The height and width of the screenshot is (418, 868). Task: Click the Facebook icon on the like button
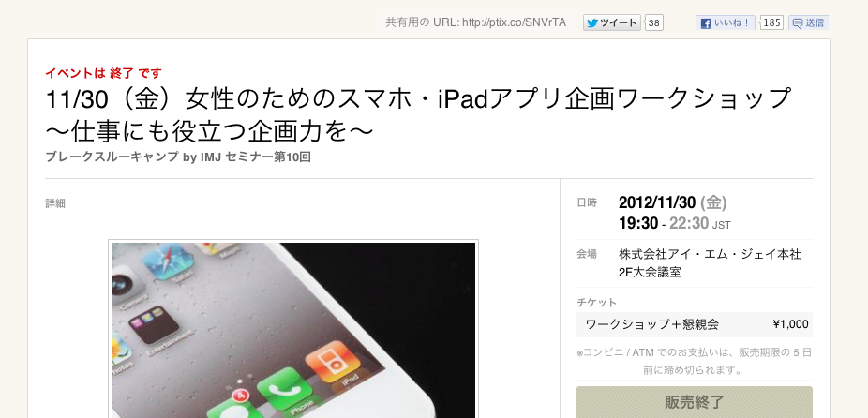coord(706,23)
